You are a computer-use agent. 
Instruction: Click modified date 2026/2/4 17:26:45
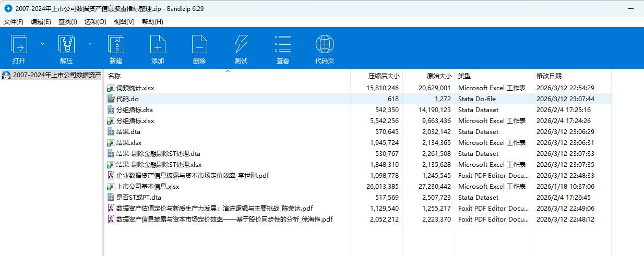[564, 198]
